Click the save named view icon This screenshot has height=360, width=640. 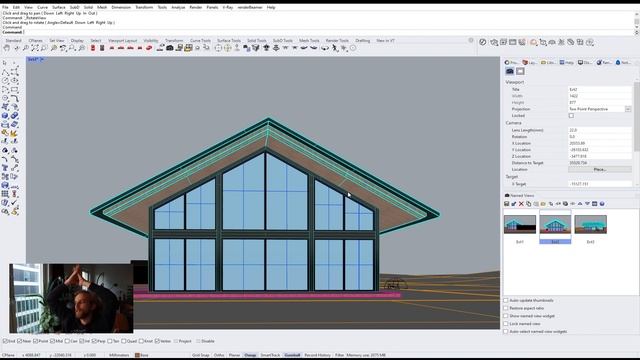coord(507,204)
